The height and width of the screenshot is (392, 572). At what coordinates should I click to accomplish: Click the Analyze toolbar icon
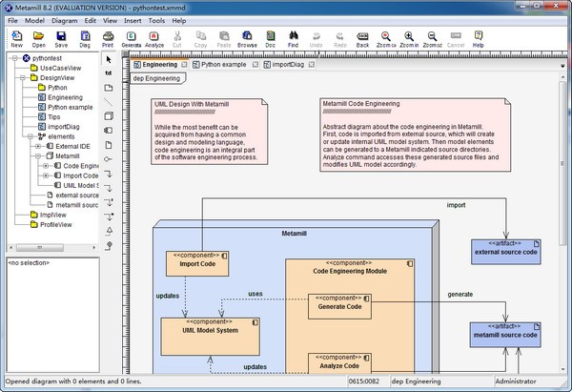tap(154, 39)
